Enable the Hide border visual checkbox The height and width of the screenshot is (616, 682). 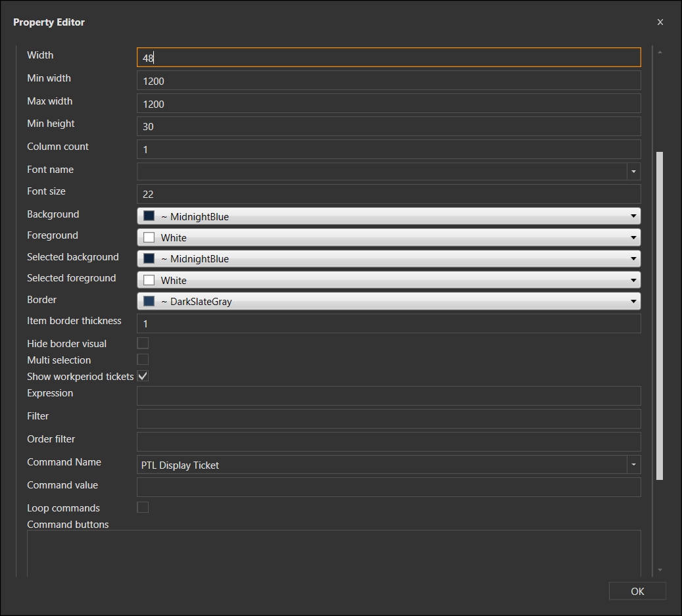click(x=143, y=343)
